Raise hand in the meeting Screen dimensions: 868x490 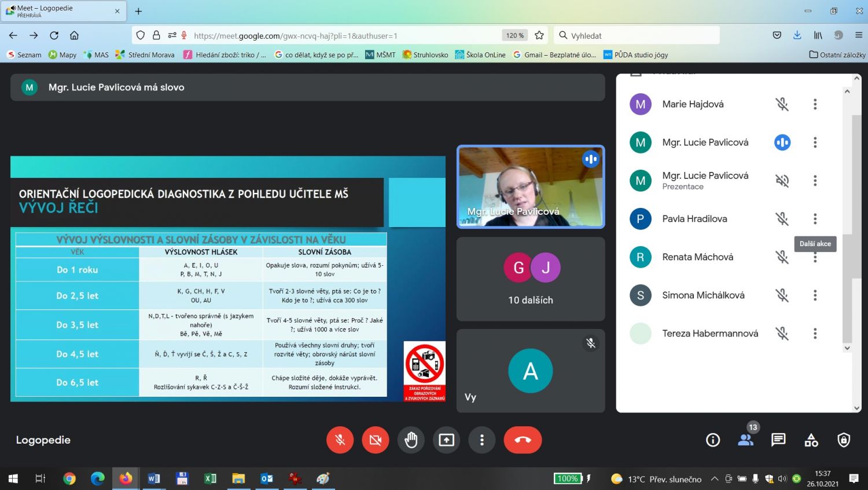pyautogui.click(x=411, y=440)
